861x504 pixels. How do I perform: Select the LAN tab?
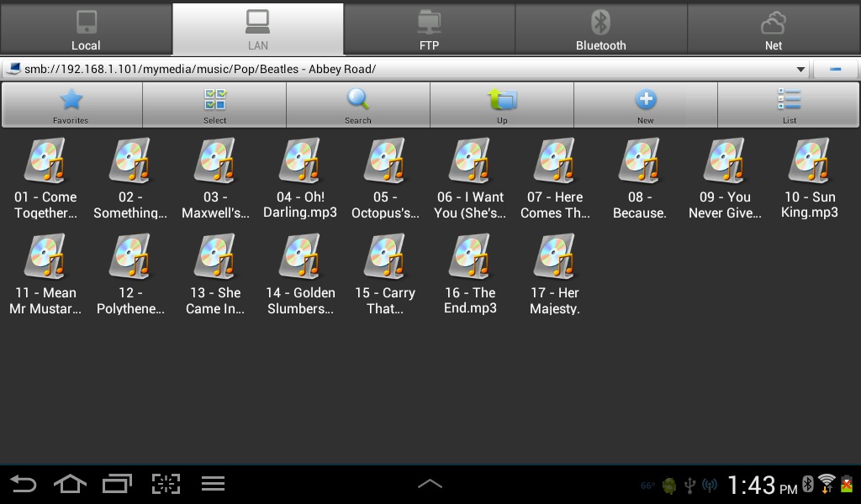pos(258,29)
